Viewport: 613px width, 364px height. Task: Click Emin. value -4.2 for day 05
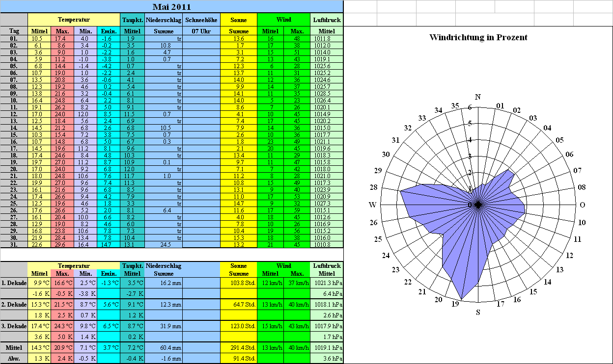tap(109, 66)
